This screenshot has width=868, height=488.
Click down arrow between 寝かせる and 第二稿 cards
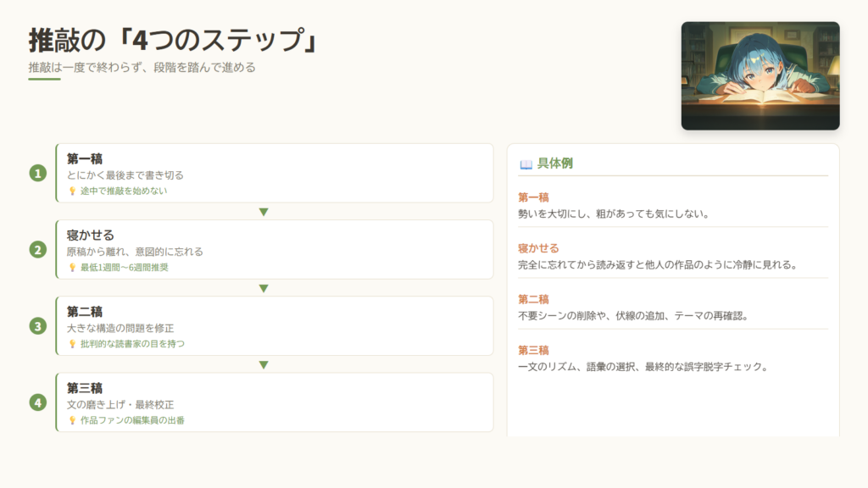pos(264,288)
